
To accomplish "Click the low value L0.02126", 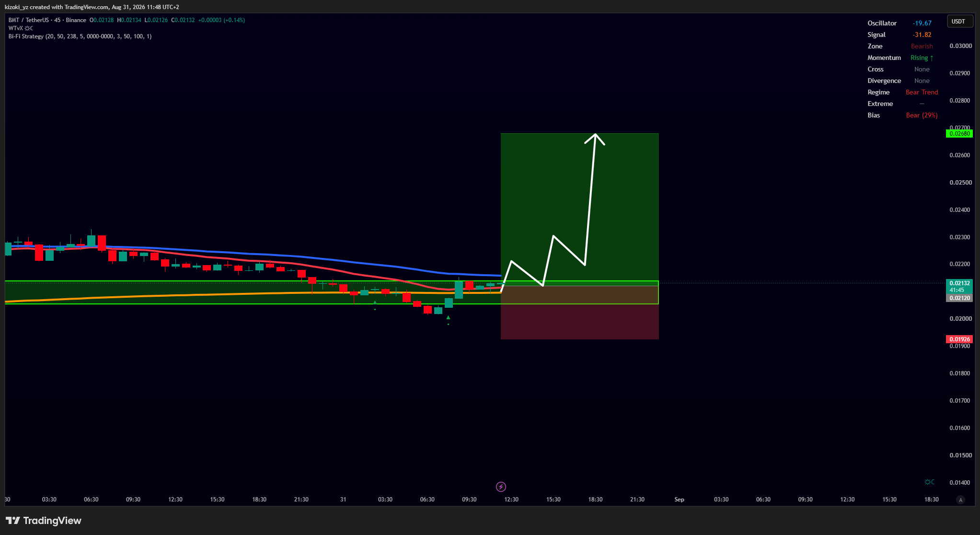I will click(x=156, y=20).
